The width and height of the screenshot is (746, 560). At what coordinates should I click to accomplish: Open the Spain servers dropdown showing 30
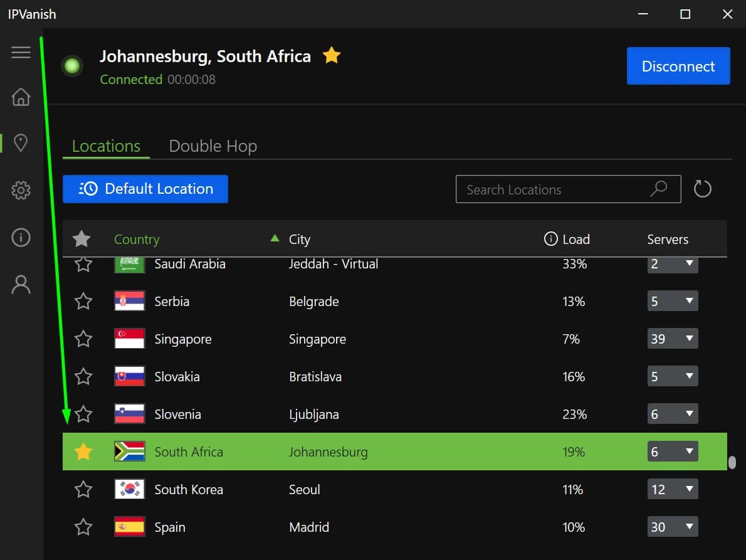[x=673, y=527]
